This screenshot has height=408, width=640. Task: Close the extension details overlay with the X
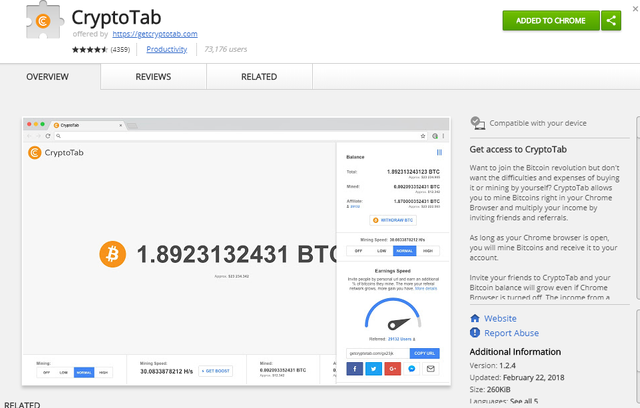tap(636, 9)
